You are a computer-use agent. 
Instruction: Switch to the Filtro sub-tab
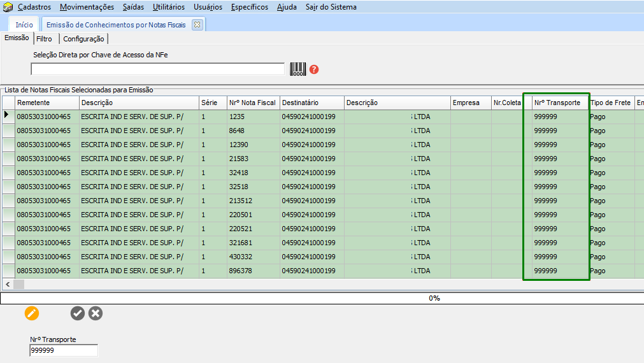[45, 39]
